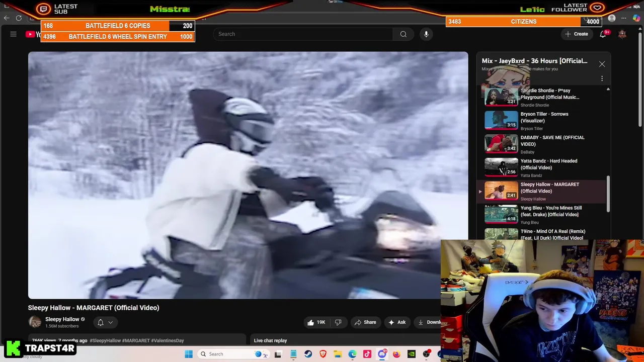
Task: Open the YouTube account avatar menu
Action: pyautogui.click(x=622, y=34)
